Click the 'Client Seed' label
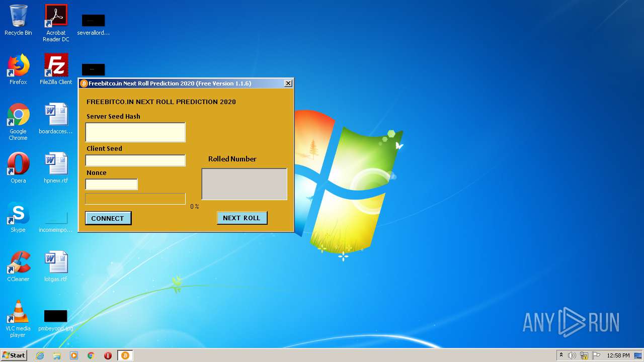Viewport: 644px width, 362px height. click(x=104, y=148)
